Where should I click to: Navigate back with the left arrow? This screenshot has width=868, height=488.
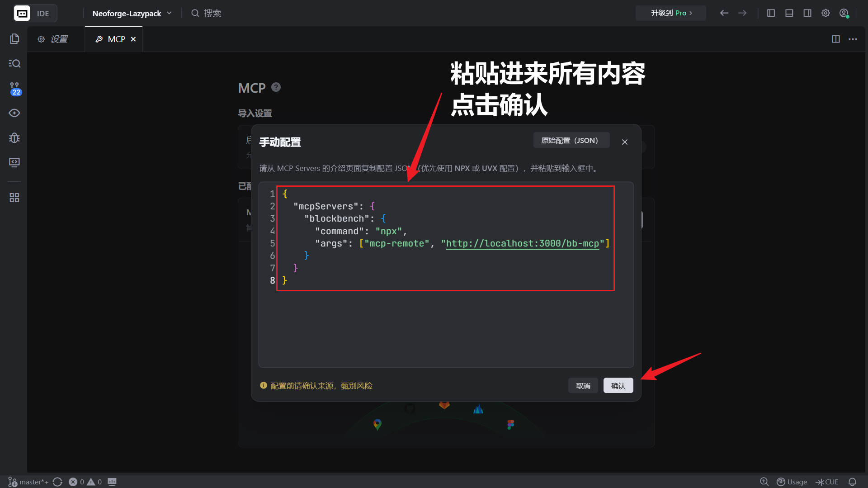click(x=724, y=13)
